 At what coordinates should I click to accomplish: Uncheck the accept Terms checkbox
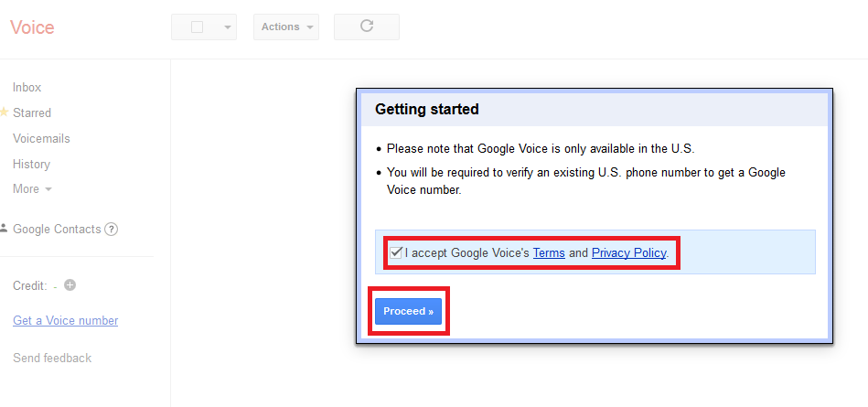[396, 252]
